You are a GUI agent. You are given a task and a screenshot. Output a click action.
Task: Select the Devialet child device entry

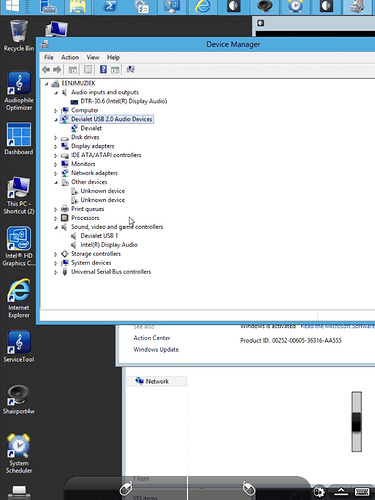(x=91, y=128)
